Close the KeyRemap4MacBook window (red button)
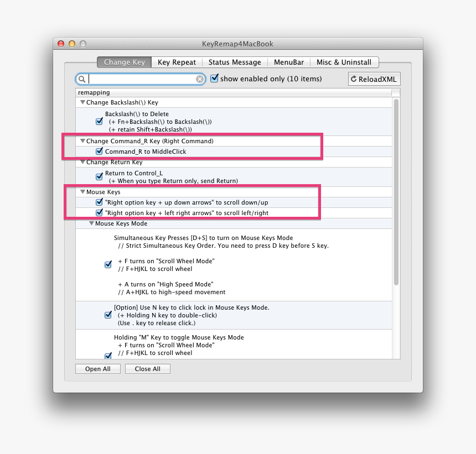The height and width of the screenshot is (454, 476). [61, 44]
